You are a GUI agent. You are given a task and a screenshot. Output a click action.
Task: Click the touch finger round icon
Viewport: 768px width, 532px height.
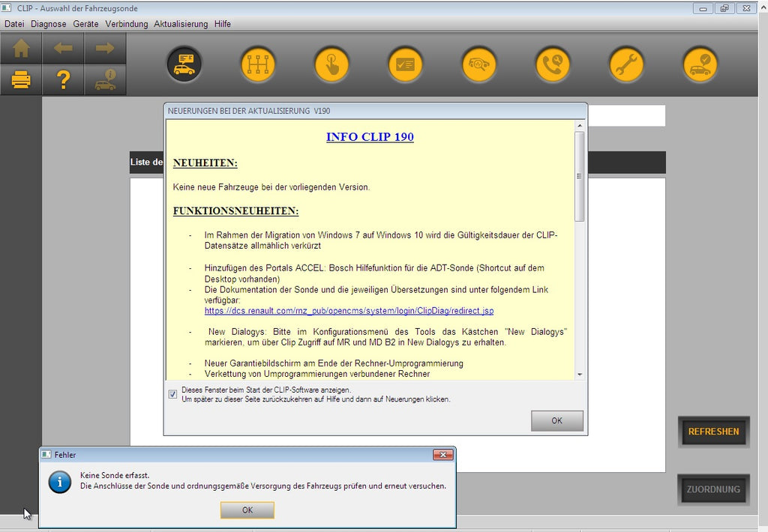coord(331,65)
